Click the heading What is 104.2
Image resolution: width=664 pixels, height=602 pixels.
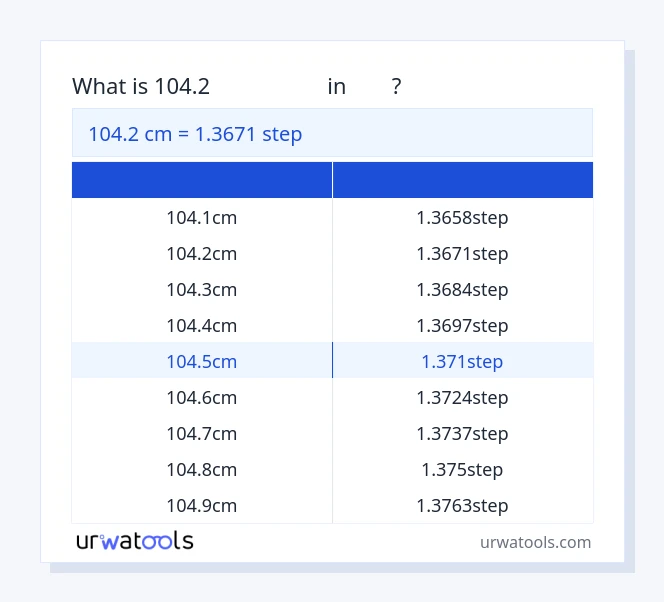pyautogui.click(x=141, y=87)
